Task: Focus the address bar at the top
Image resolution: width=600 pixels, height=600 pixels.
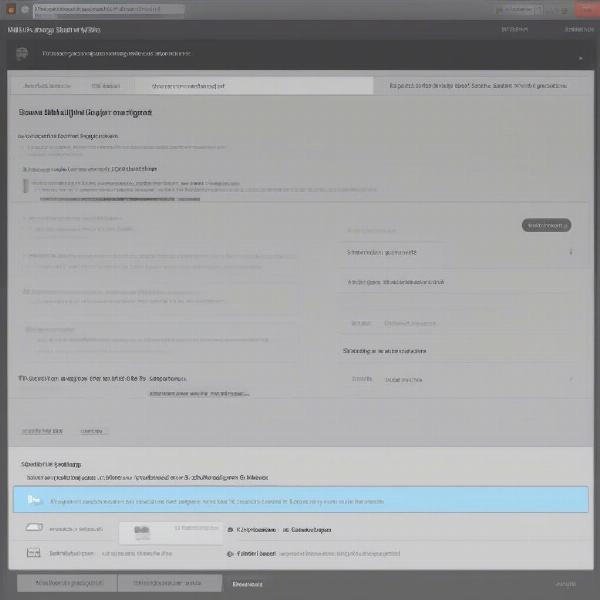Action: [x=109, y=10]
